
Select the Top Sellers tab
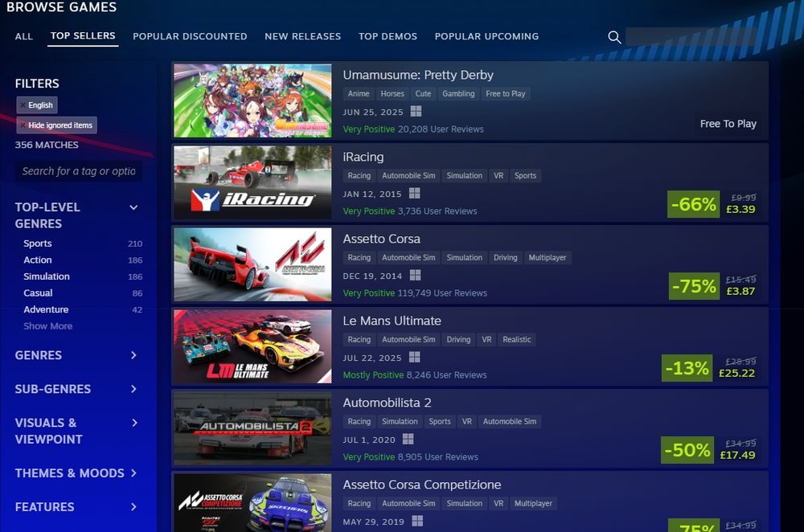[x=83, y=36]
